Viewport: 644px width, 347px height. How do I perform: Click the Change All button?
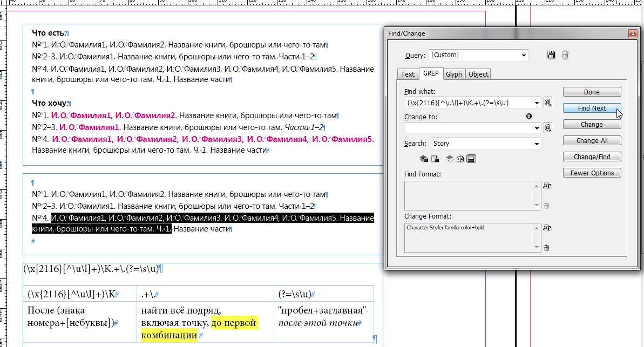click(x=592, y=140)
